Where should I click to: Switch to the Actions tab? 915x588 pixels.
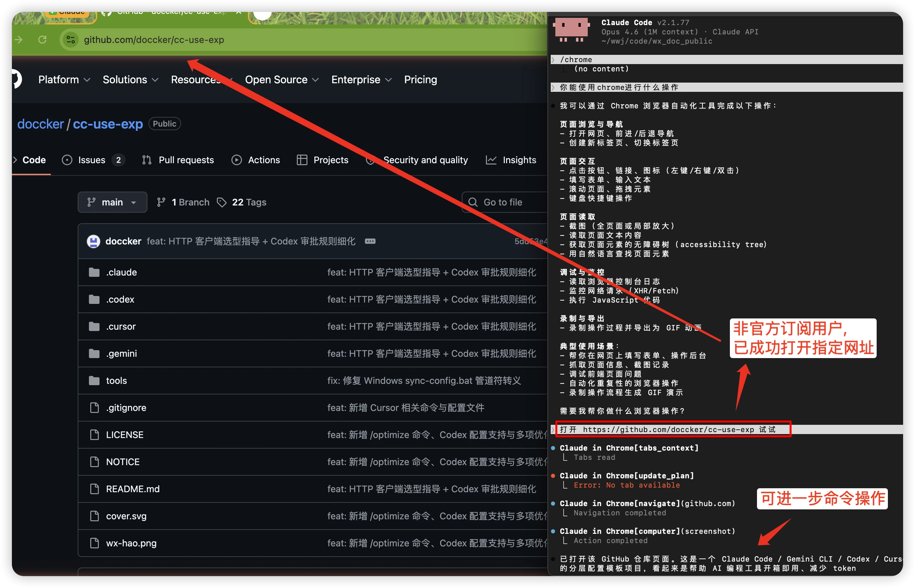tap(256, 160)
